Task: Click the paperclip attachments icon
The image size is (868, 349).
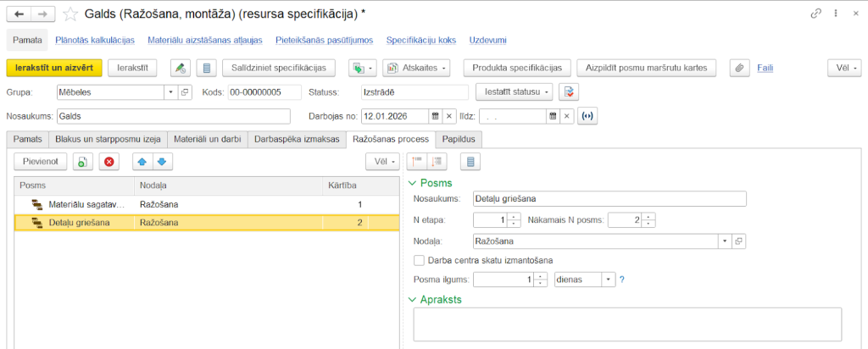Action: tap(738, 68)
